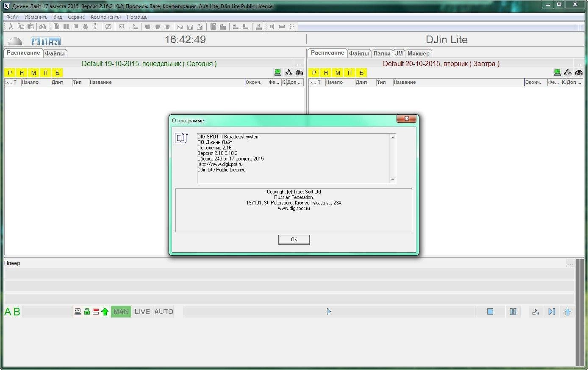
Task: Toggle yellow 'Б' filter in today's schedule
Action: coord(58,73)
